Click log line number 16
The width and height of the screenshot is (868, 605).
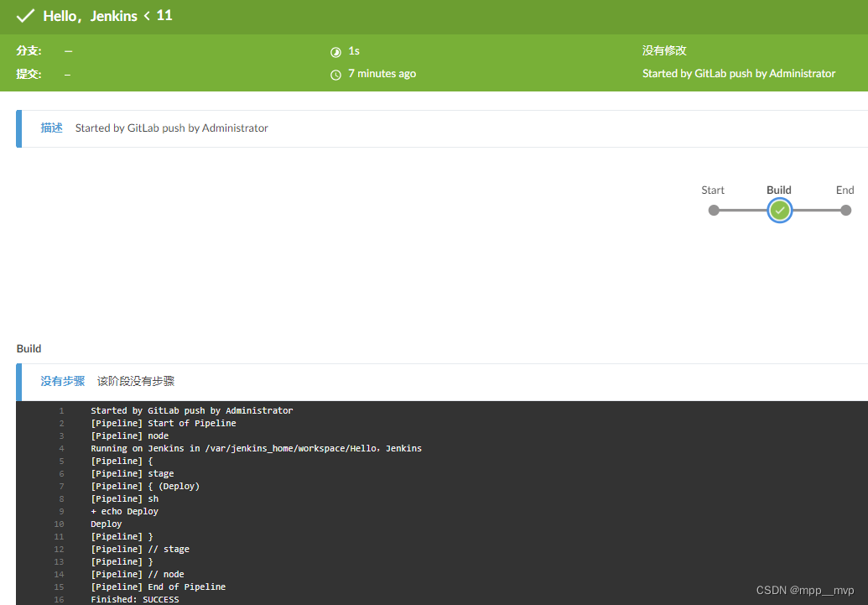point(60,600)
